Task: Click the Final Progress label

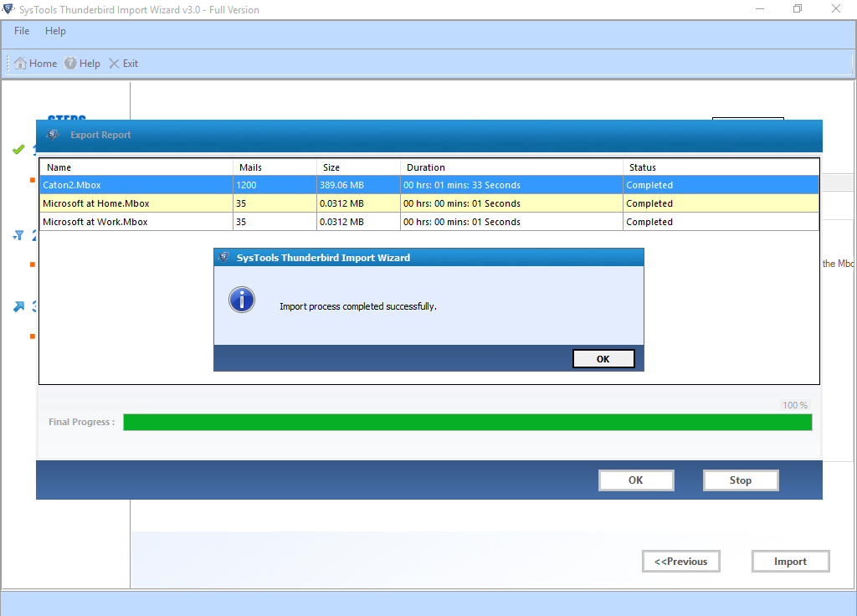Action: pos(81,422)
